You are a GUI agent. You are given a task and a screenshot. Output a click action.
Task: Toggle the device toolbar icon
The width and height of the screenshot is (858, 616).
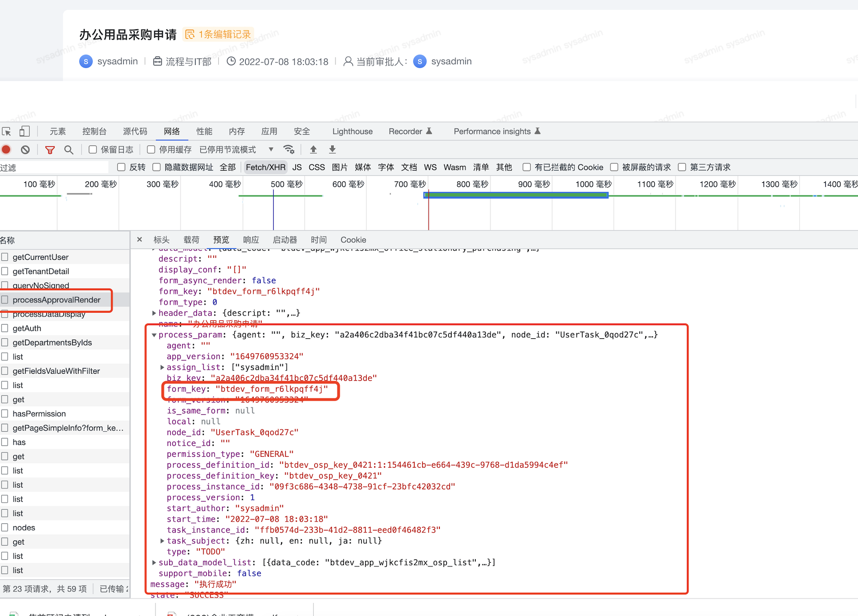coord(25,131)
